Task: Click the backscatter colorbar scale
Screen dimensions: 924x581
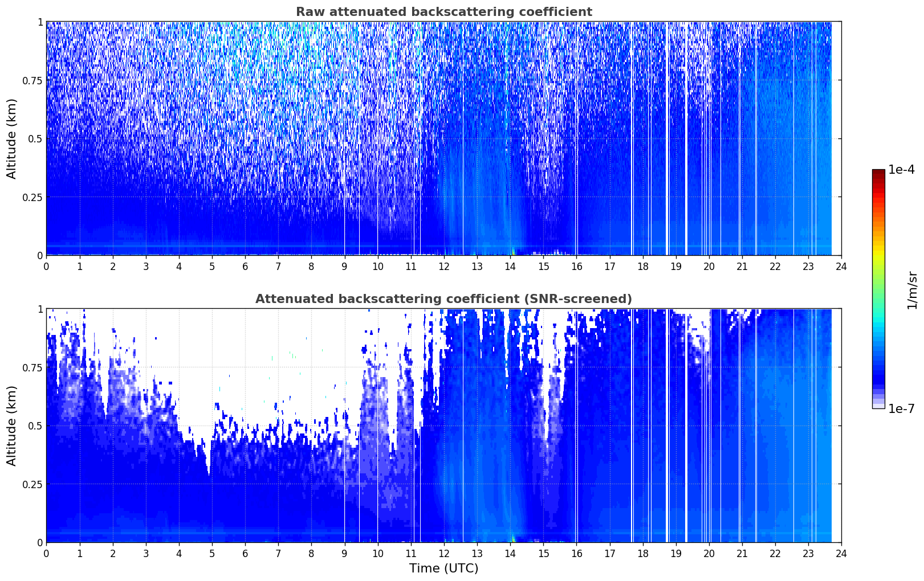Action: click(x=878, y=289)
